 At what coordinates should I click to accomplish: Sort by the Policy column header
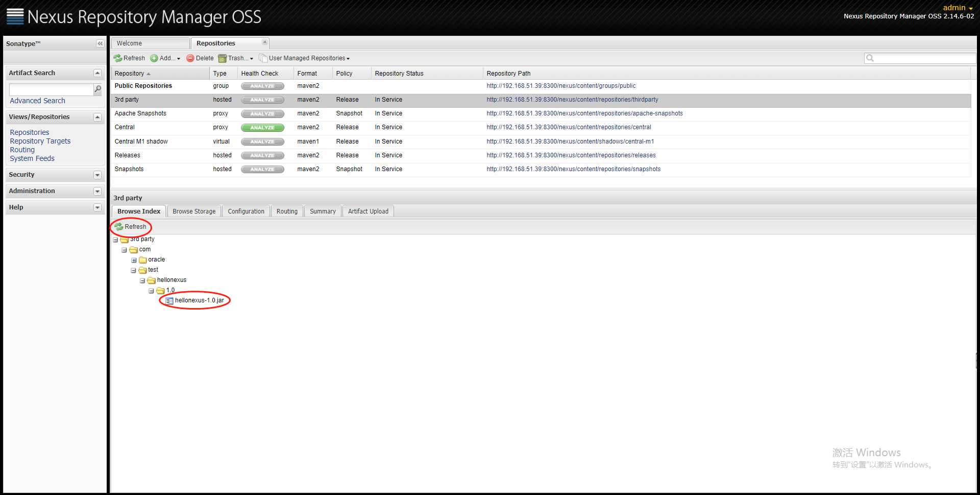coord(352,74)
